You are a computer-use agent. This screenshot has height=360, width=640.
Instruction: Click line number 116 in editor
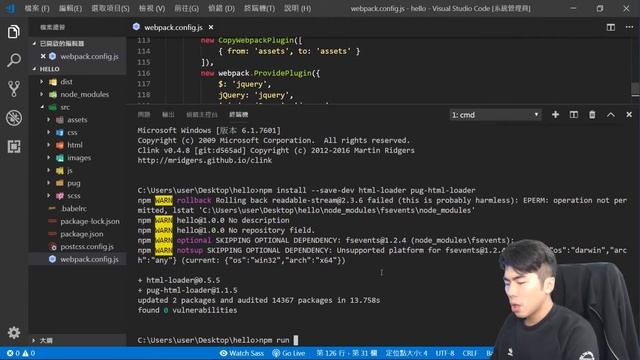coord(144,73)
